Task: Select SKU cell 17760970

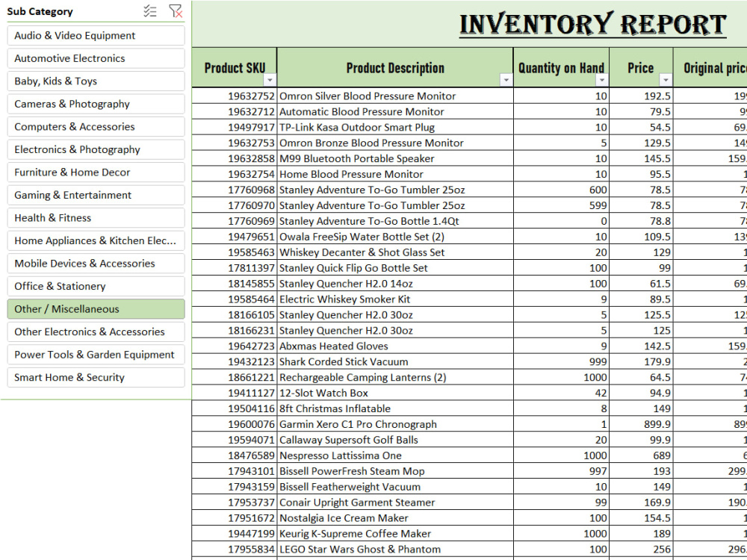Action: [235, 206]
